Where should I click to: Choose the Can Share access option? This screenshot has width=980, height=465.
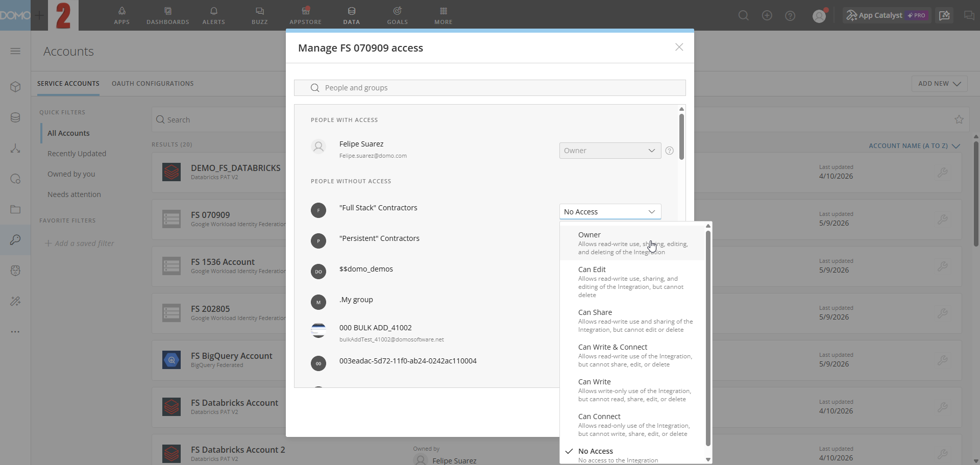(x=632, y=321)
